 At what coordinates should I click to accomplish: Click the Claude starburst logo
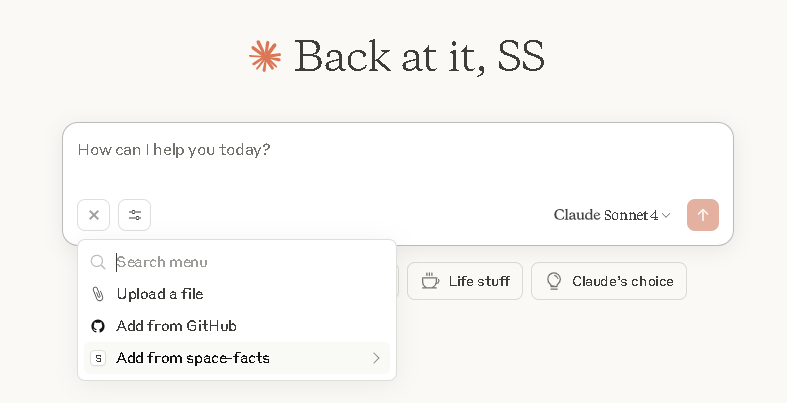(265, 57)
